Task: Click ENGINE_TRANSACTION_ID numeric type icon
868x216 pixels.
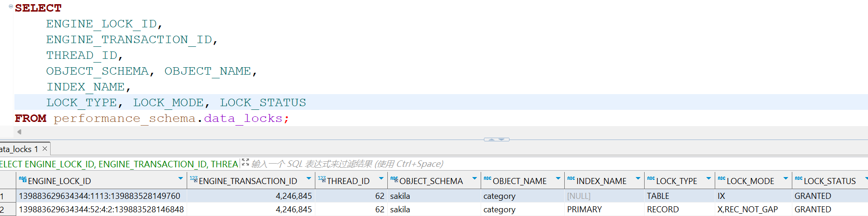Action: 194,179
